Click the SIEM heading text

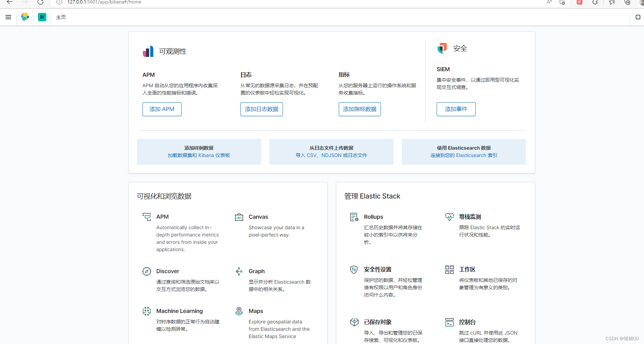pyautogui.click(x=443, y=69)
